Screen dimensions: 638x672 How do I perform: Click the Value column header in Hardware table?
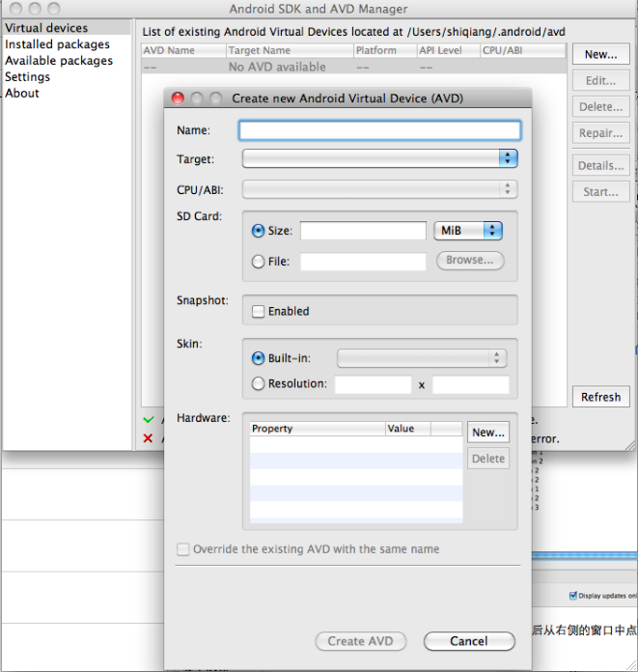408,429
